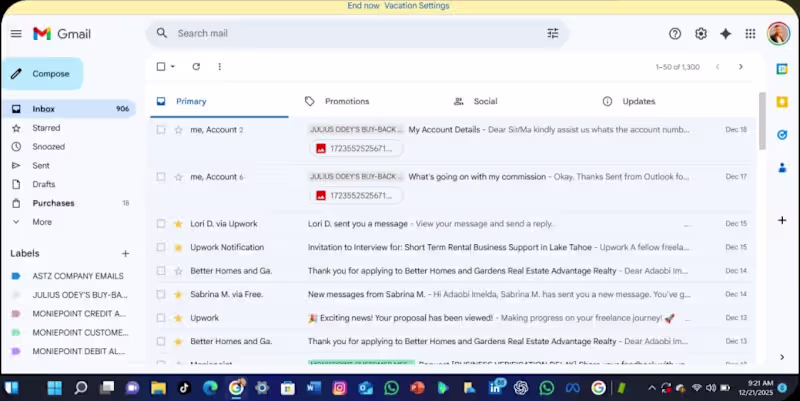Switch to the Social tab
800x401 pixels.
click(485, 102)
